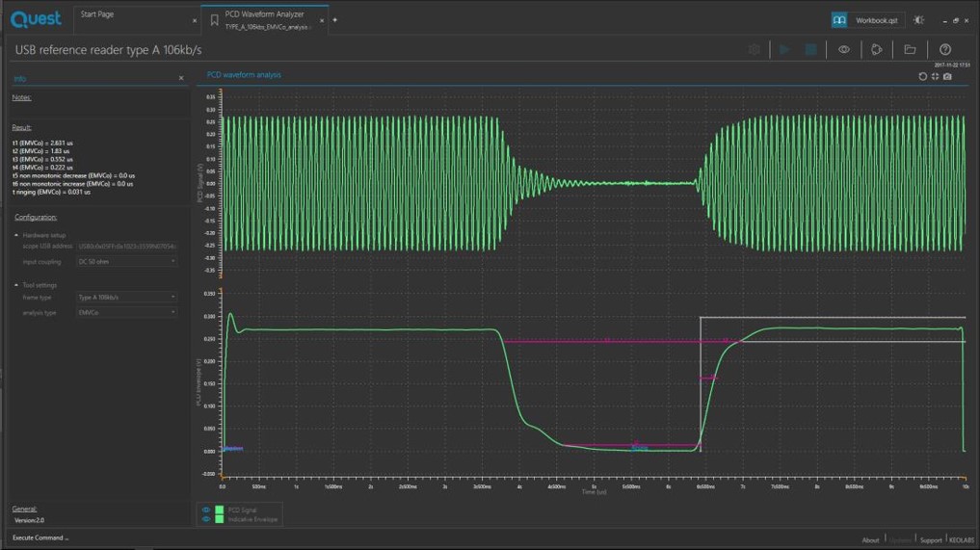Select the PCD Waveform Analyzer tab
This screenshot has height=550, width=980.
click(x=264, y=14)
